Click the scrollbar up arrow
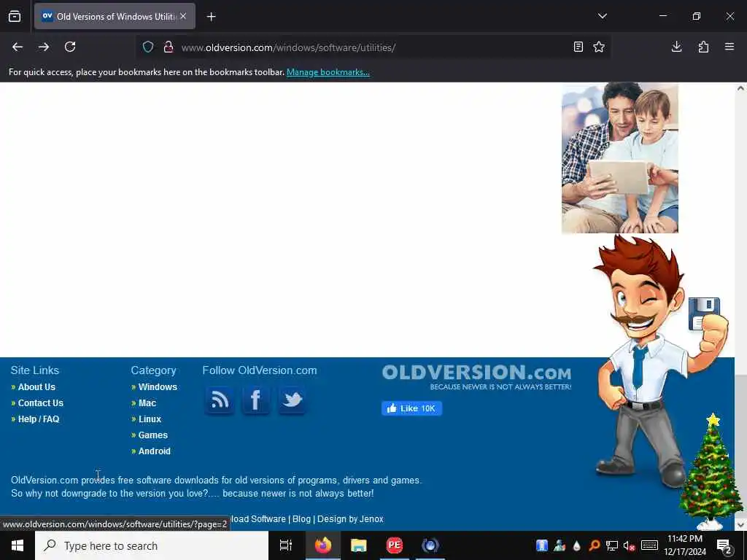747x560 pixels. (740, 88)
